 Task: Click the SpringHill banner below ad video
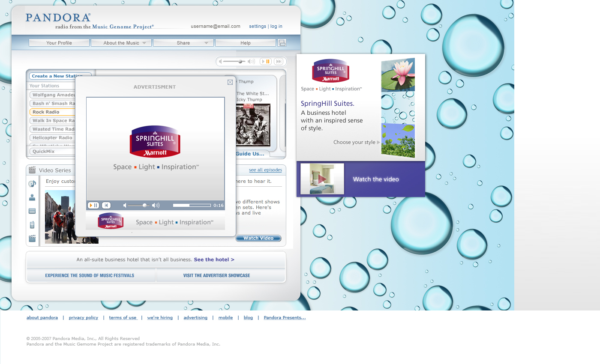pyautogui.click(x=155, y=221)
